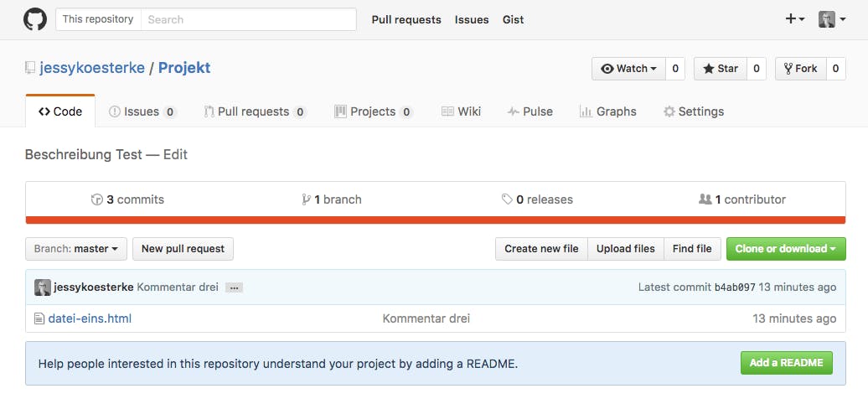The height and width of the screenshot is (409, 868).
Task: Click '13 minutes ago' in the datei-eins.html row
Action: click(x=794, y=318)
